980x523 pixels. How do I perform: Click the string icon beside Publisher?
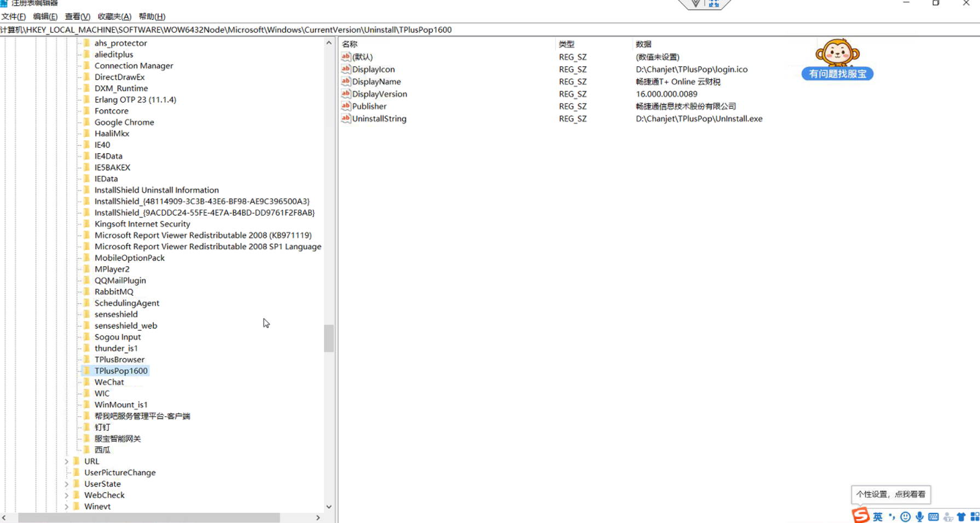[x=346, y=106]
